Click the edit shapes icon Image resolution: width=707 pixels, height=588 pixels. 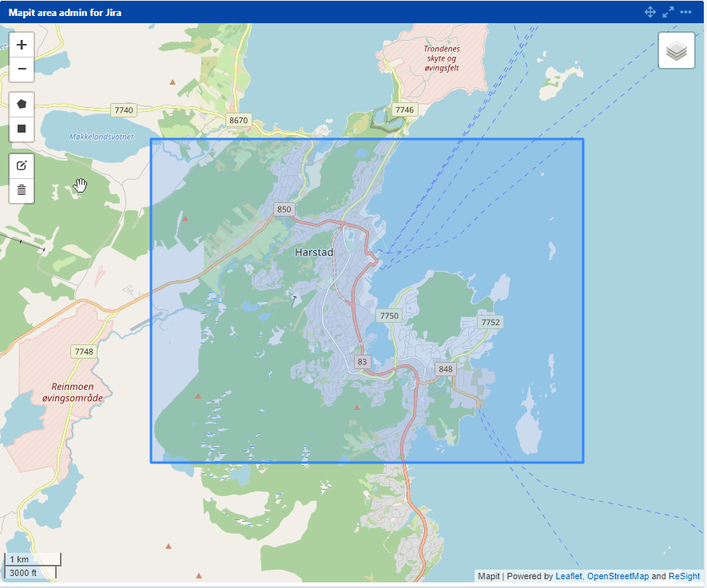click(x=21, y=166)
